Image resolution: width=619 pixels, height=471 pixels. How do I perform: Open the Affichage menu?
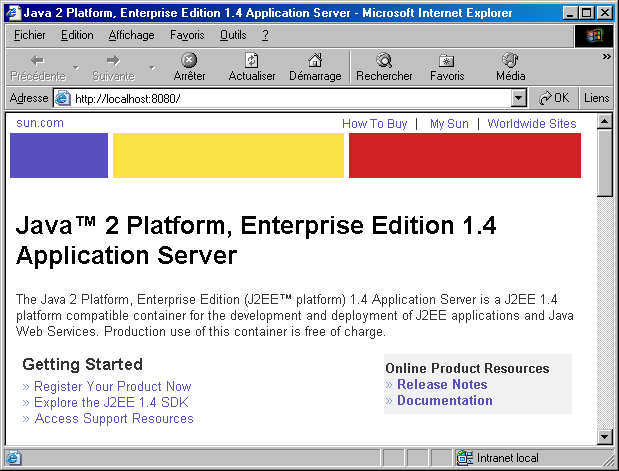coord(131,35)
